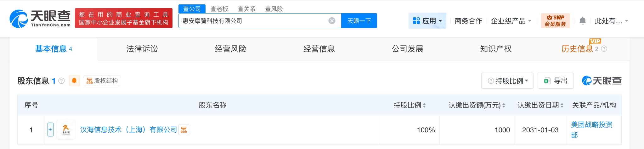Image resolution: width=644 pixels, height=149 pixels.
Task: Sort by 认缴出资日期 column
Action: coord(562,105)
